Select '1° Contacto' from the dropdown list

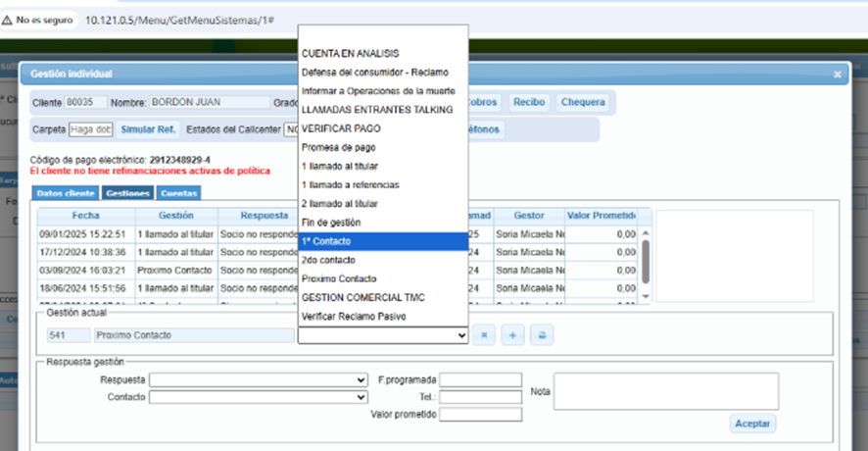pyautogui.click(x=382, y=241)
